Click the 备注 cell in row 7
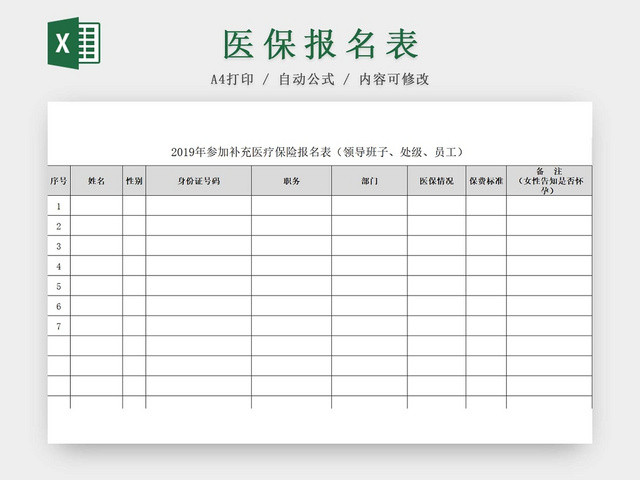Screen dimensions: 640x480 point(549,326)
